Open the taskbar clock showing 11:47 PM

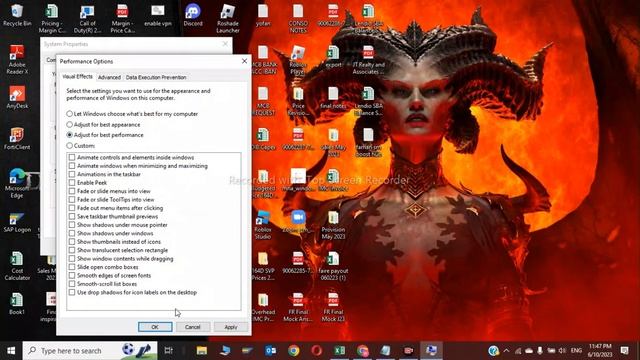pos(600,351)
